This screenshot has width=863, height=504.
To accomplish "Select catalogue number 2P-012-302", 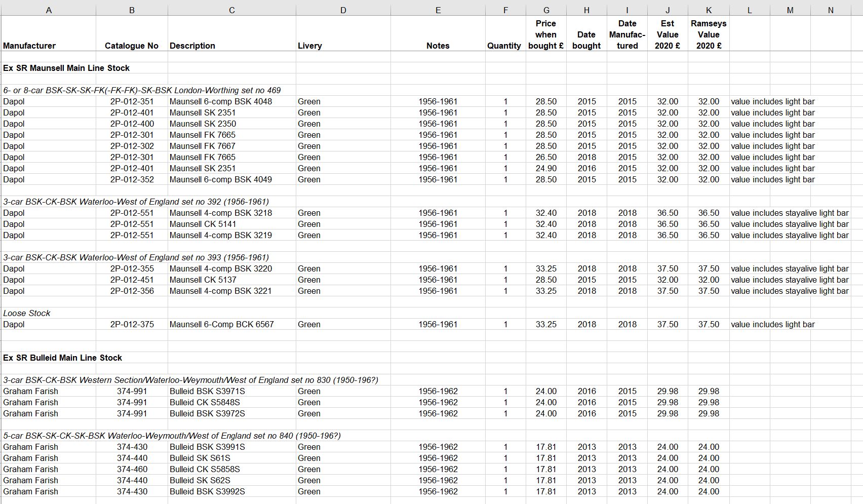I will pyautogui.click(x=132, y=146).
